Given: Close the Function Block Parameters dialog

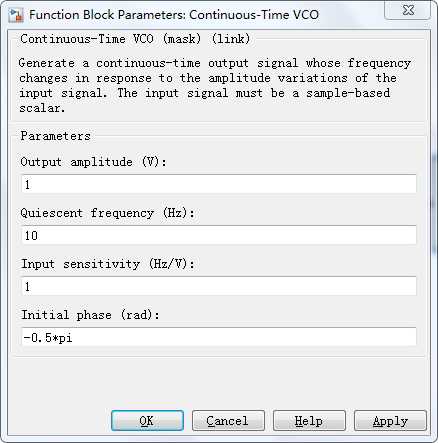Looking at the screenshot, I should pos(407,10).
